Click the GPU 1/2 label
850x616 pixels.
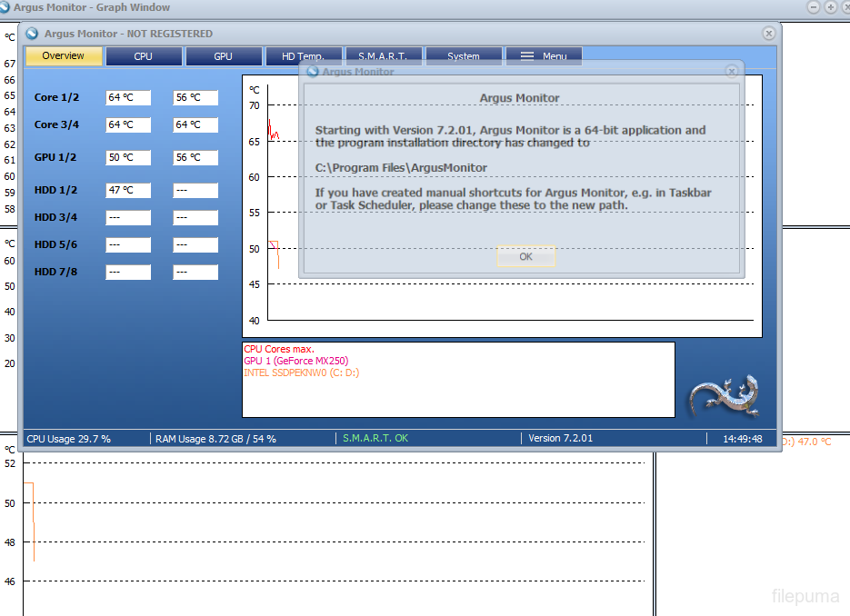55,157
